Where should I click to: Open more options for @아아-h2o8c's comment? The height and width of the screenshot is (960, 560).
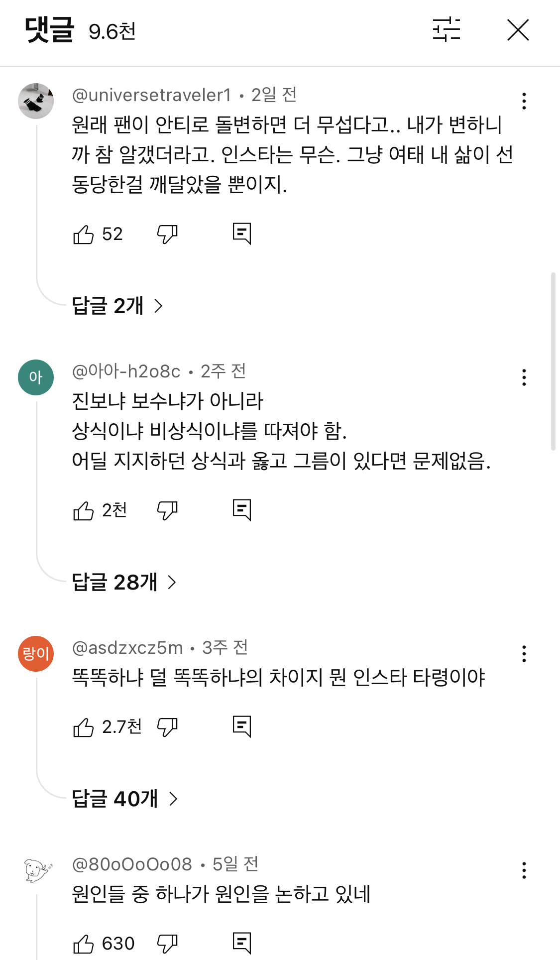click(524, 377)
